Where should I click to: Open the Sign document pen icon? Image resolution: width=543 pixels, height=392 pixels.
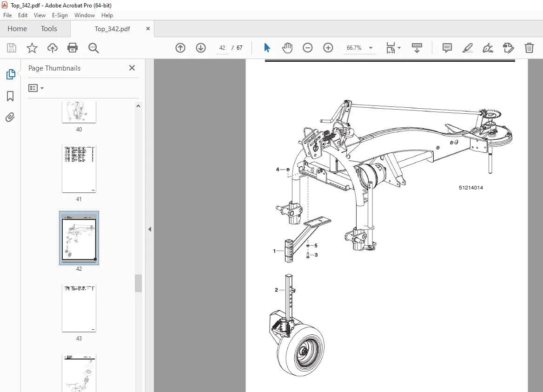pos(488,48)
